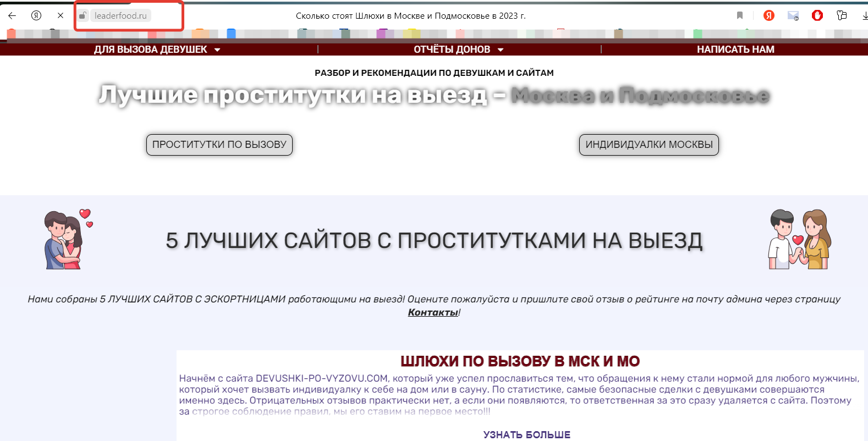Viewport: 868px width, 441px height.
Task: Open the Yandex home button in toolbar
Action: [x=36, y=15]
